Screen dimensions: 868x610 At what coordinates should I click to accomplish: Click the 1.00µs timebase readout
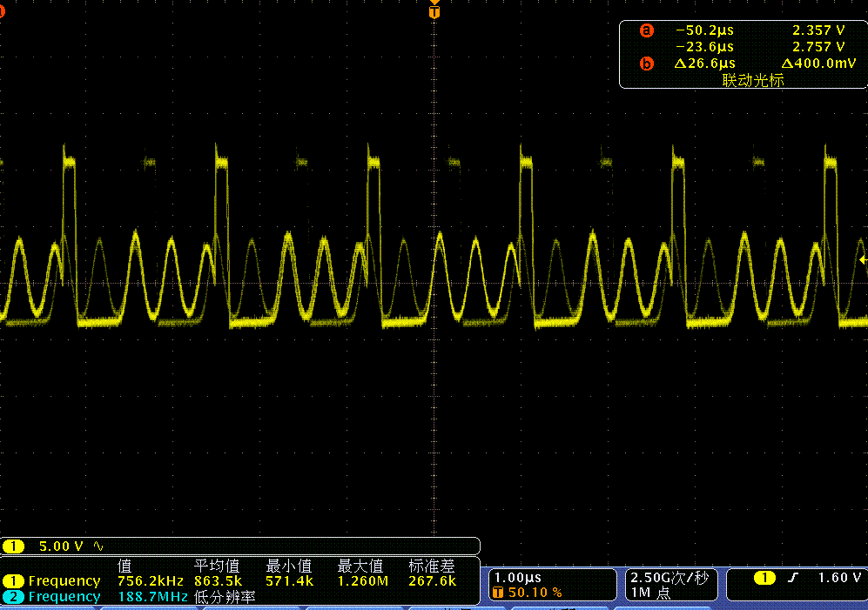(518, 577)
